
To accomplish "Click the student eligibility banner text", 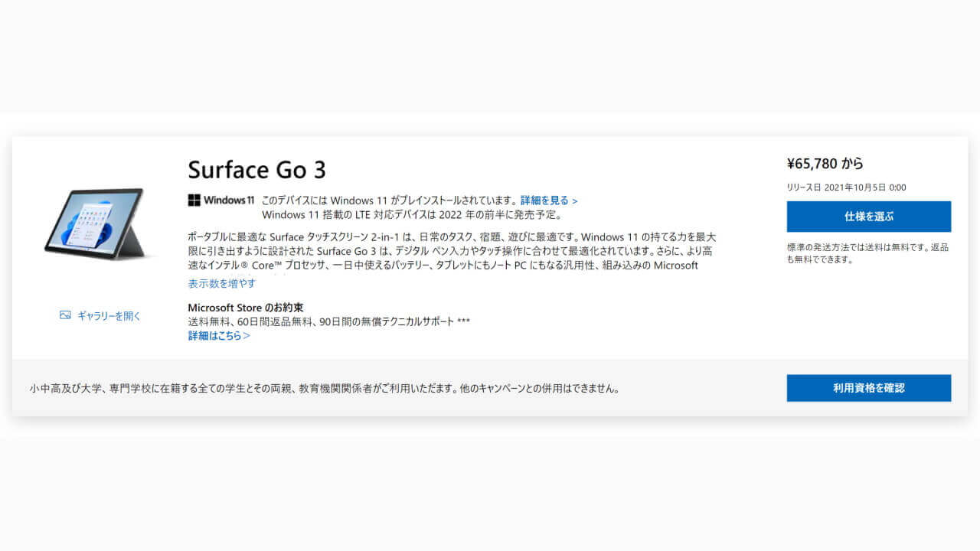I will pos(325,388).
